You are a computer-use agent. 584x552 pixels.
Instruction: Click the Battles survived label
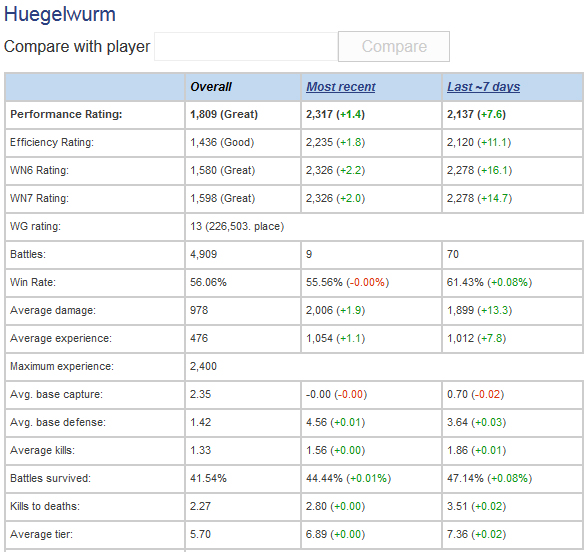50,478
